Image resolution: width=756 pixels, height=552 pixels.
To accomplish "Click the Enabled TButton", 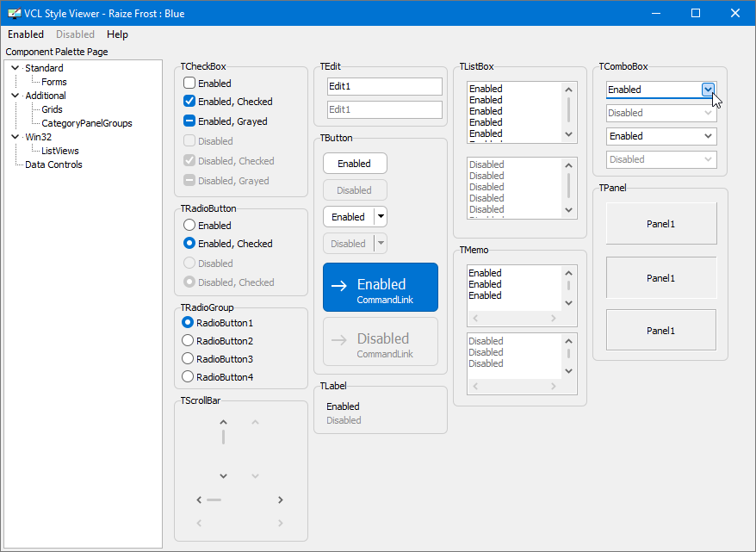I will coord(355,164).
